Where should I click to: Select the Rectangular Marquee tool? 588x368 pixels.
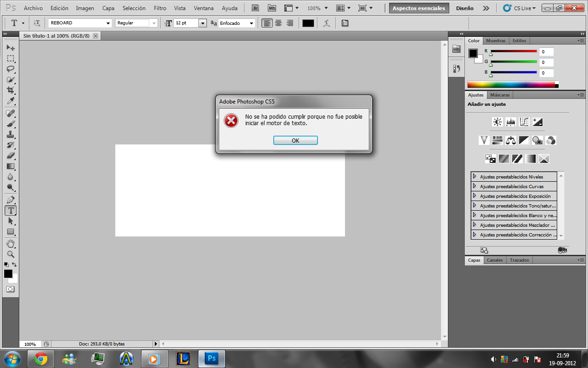(10, 58)
